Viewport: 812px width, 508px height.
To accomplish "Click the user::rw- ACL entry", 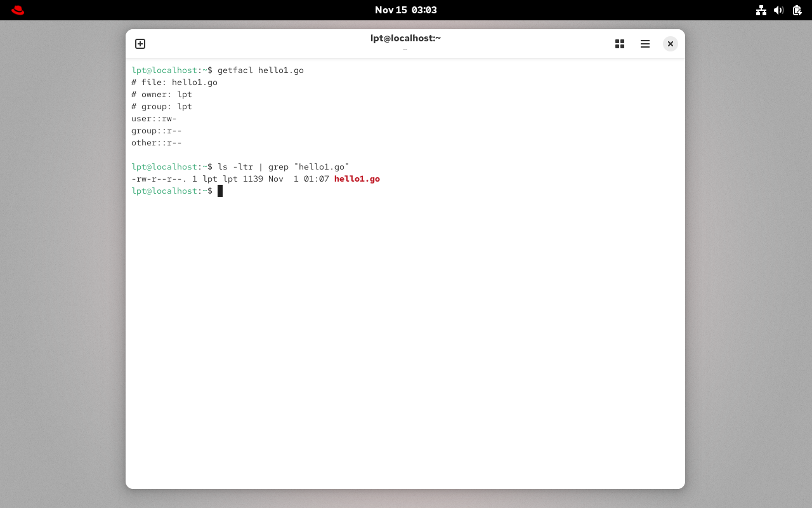I will tap(154, 119).
